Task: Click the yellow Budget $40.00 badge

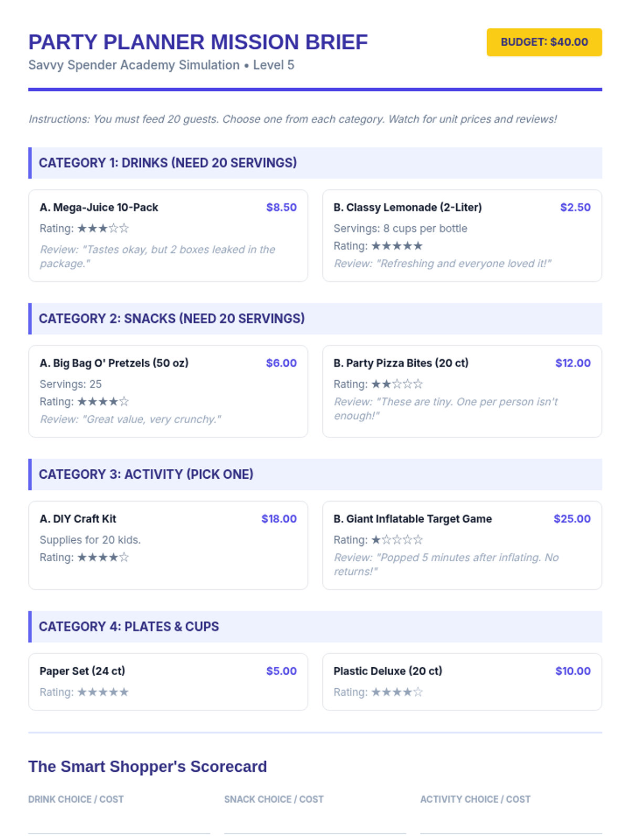Action: [544, 42]
